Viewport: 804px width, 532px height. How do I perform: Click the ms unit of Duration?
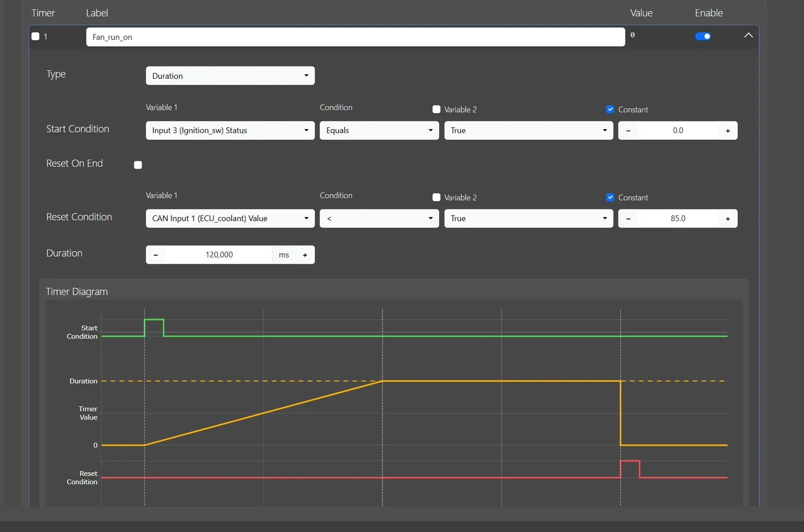[284, 255]
